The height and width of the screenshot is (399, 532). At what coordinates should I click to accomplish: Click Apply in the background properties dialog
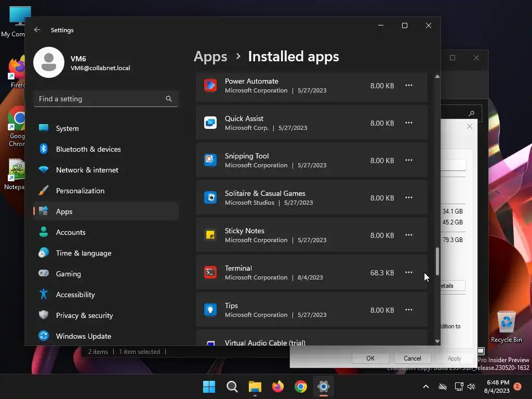coord(454,358)
